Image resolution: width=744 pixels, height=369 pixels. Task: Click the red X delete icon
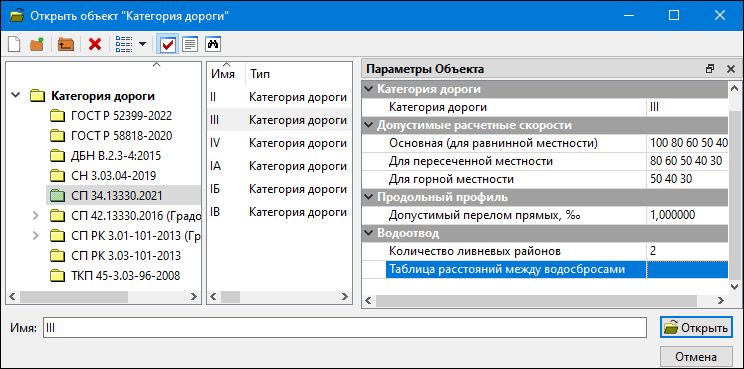point(95,45)
